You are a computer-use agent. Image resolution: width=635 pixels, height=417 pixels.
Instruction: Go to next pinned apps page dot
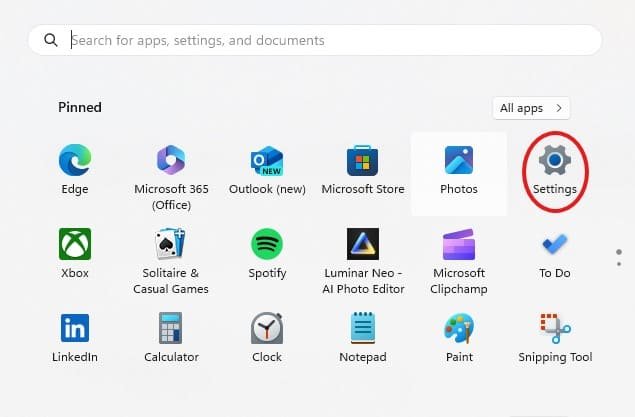[619, 264]
